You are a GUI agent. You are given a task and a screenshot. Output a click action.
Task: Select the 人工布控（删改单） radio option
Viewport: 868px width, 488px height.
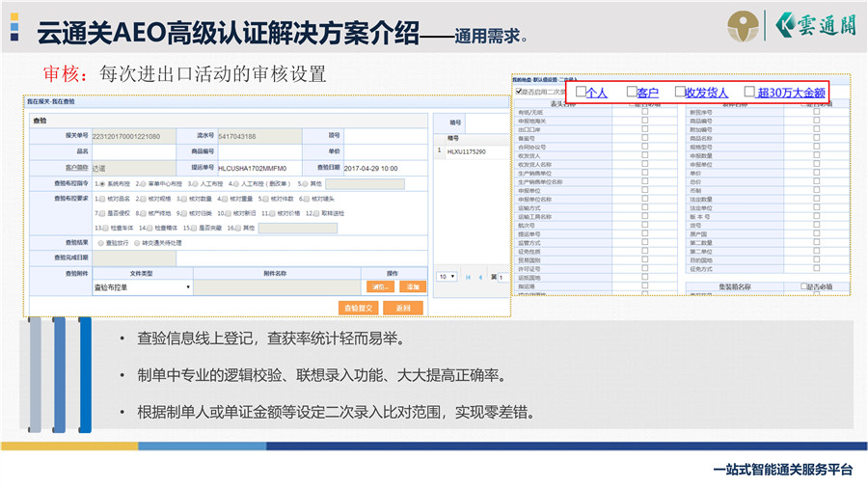point(236,183)
